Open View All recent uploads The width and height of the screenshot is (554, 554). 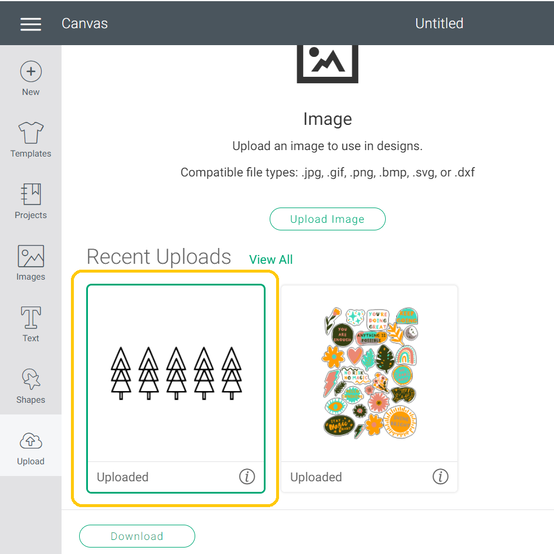point(271,260)
